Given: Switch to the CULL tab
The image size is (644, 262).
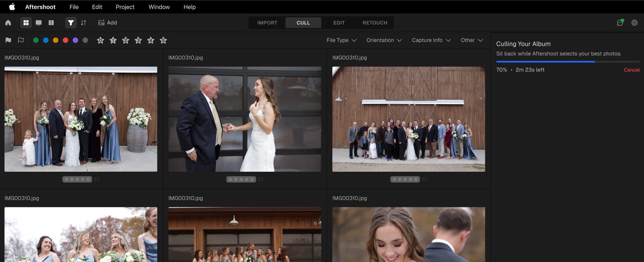Looking at the screenshot, I should [303, 23].
